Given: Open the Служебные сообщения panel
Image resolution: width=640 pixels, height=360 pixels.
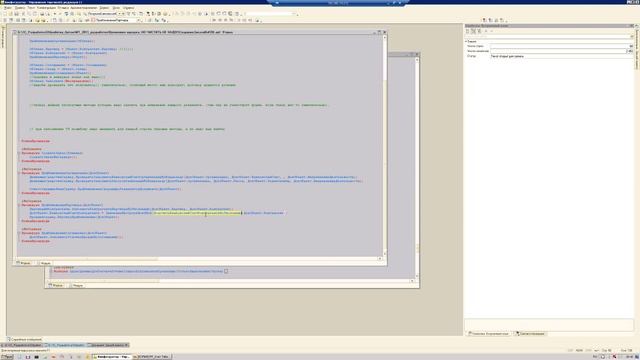Looking at the screenshot, I should (24, 339).
